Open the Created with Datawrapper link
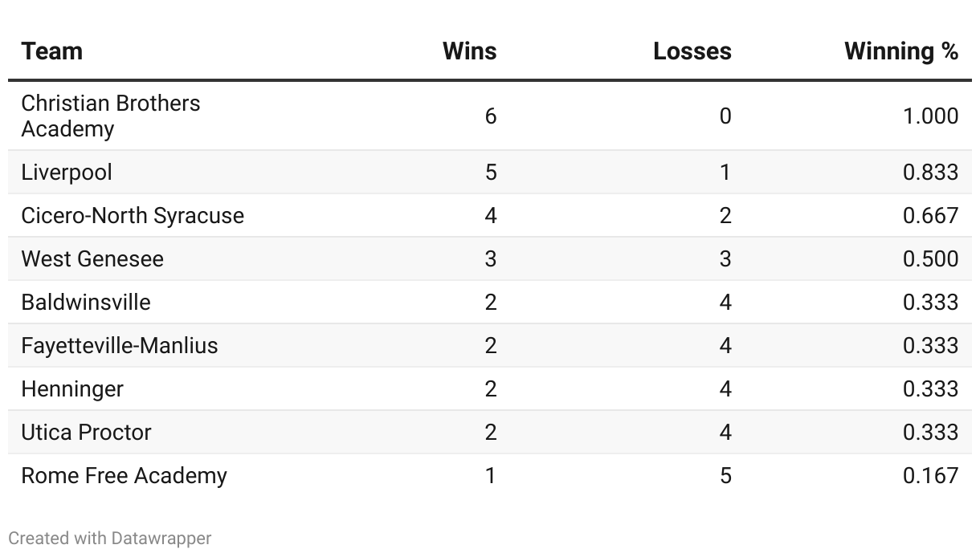 (x=110, y=538)
